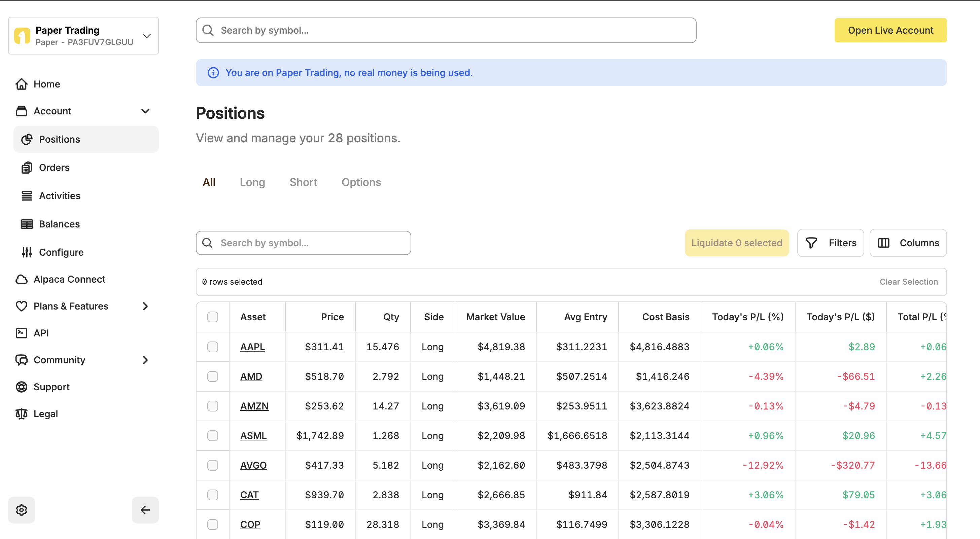Click the Legal scales icon
The height and width of the screenshot is (539, 980).
21,414
